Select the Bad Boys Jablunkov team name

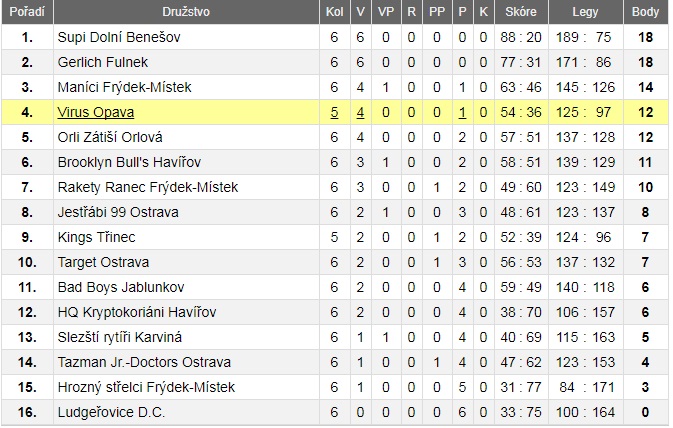121,287
